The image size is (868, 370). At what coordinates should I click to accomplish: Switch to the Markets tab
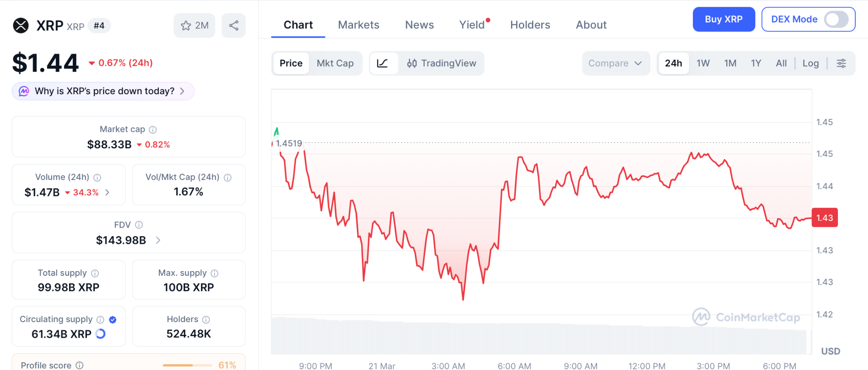click(358, 25)
